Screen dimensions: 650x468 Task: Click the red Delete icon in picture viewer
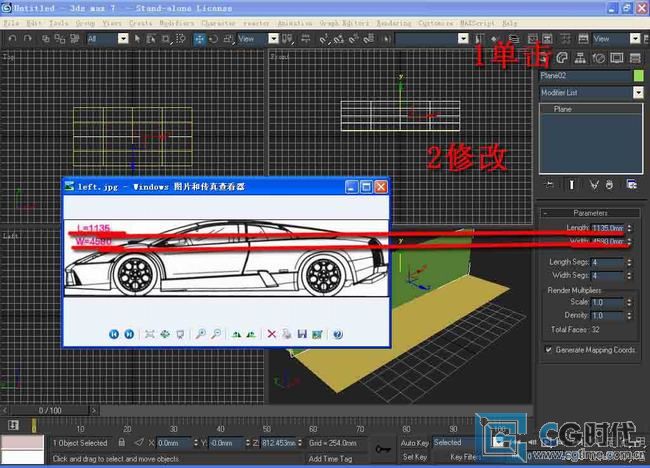pos(272,334)
